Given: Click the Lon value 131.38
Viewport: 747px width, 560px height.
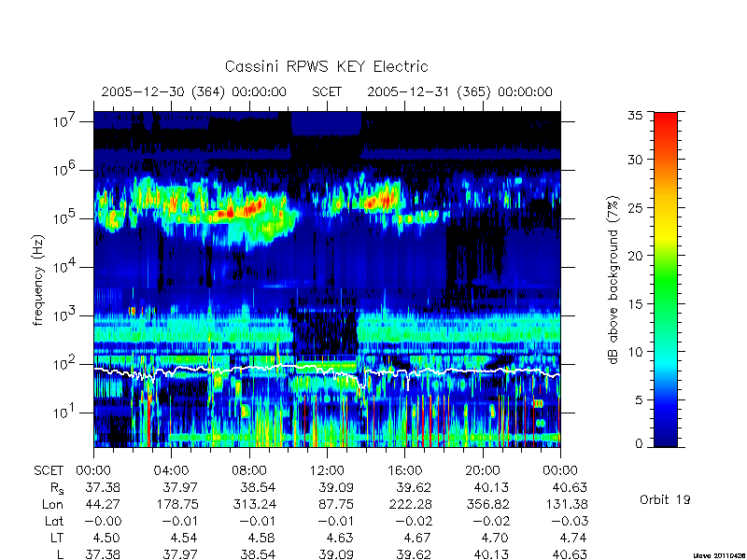Looking at the screenshot, I should 566,504.
